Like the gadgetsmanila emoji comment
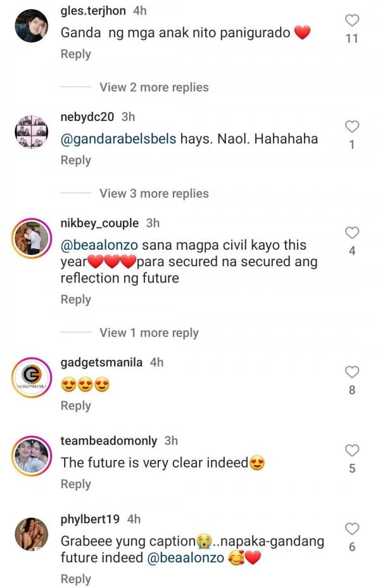Image resolution: width=380 pixels, height=588 pixels. pyautogui.click(x=352, y=372)
